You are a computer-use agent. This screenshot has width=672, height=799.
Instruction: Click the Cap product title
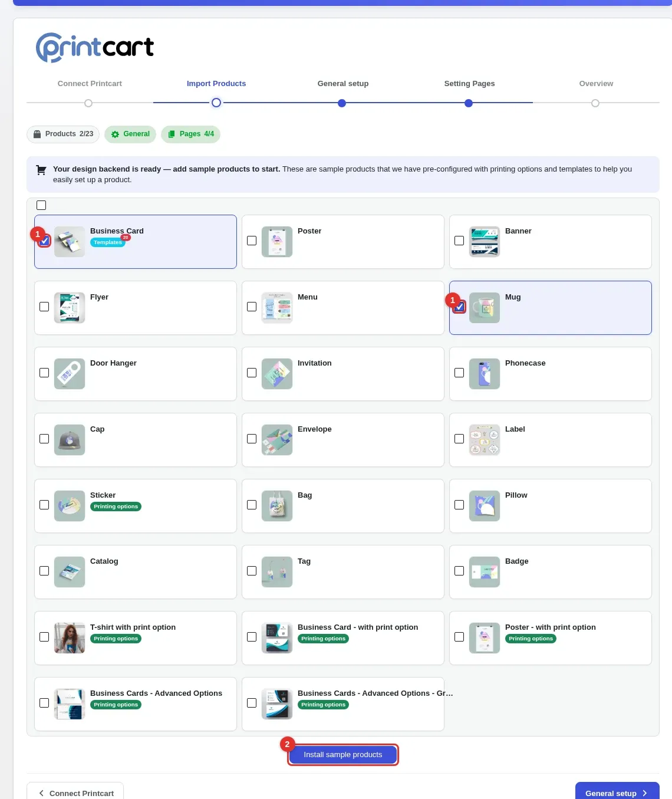pos(97,429)
